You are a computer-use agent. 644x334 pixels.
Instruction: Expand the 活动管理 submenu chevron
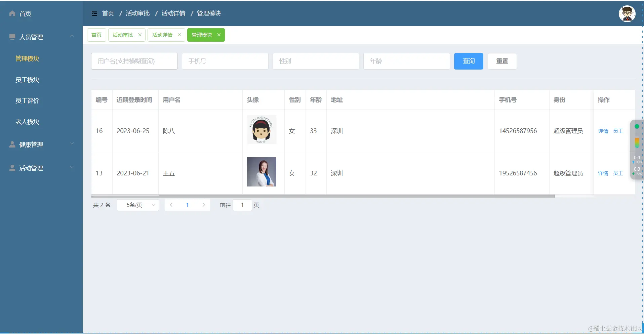(x=72, y=167)
